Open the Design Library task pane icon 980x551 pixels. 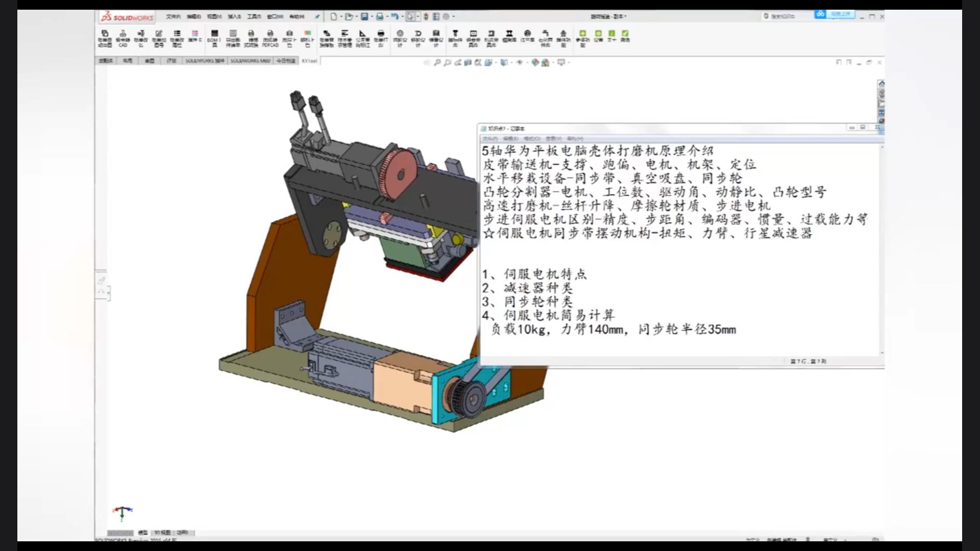coord(881,93)
